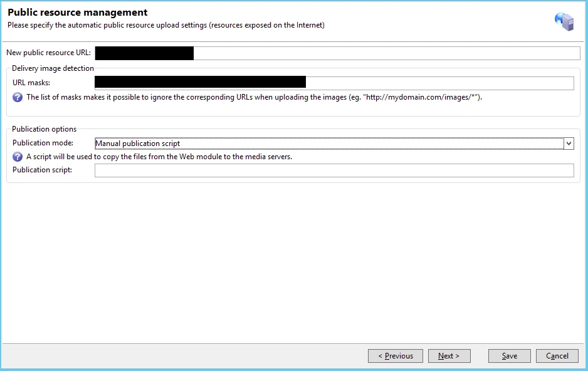Click the help icon beside publication script explanation

[x=18, y=157]
